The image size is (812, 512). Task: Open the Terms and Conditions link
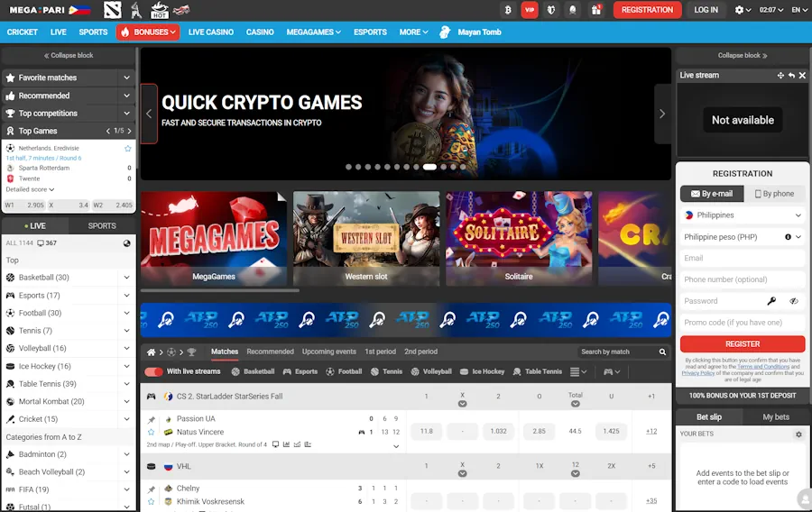pos(762,367)
